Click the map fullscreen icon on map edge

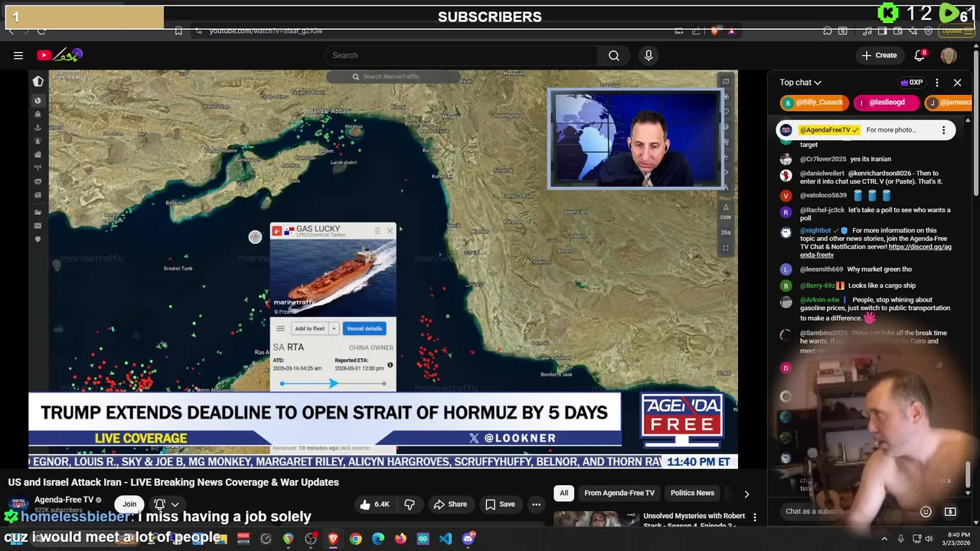(726, 248)
